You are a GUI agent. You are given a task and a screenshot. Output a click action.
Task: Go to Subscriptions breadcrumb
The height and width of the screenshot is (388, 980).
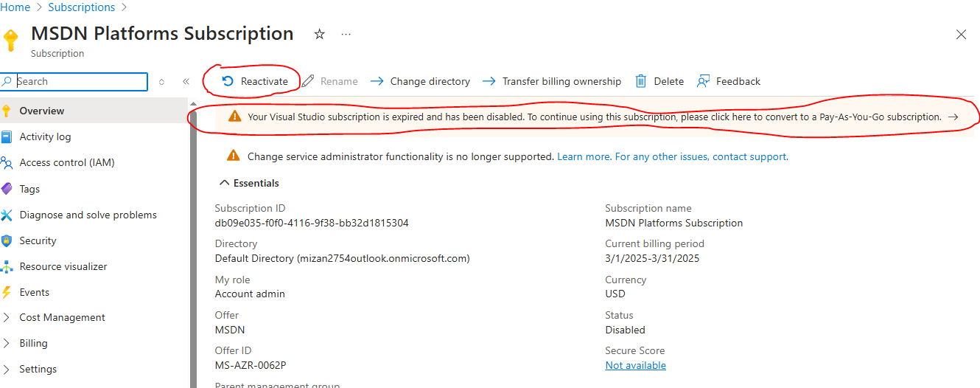(82, 7)
